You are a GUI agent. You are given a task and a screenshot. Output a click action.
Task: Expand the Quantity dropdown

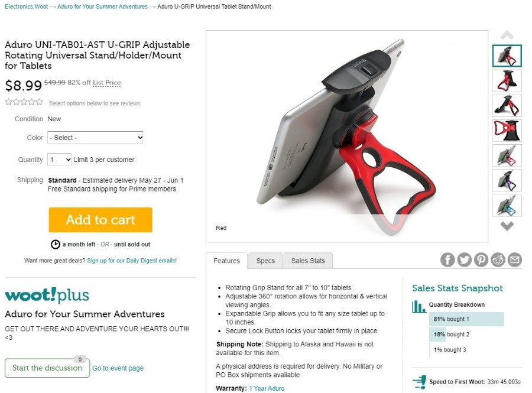click(x=59, y=160)
